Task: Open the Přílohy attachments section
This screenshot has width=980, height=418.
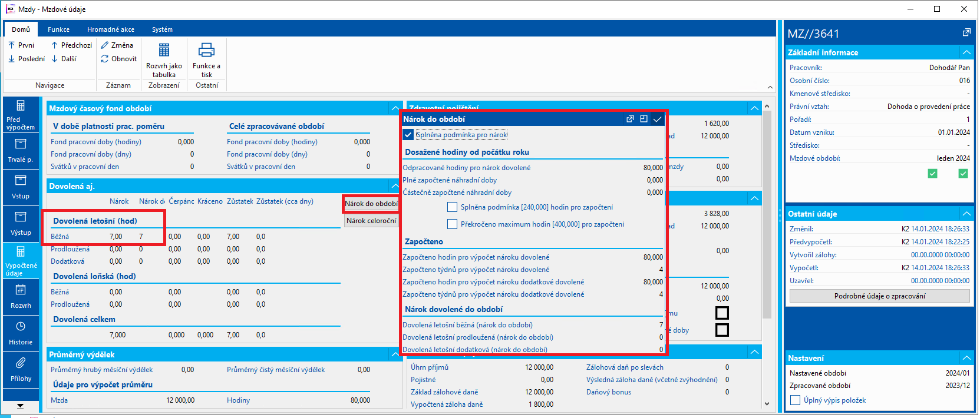Action: [21, 370]
